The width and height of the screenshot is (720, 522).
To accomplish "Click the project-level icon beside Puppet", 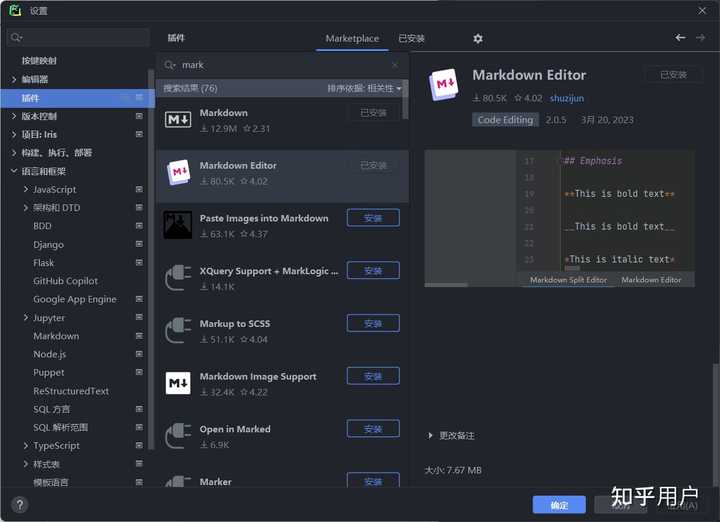I will coord(139,372).
